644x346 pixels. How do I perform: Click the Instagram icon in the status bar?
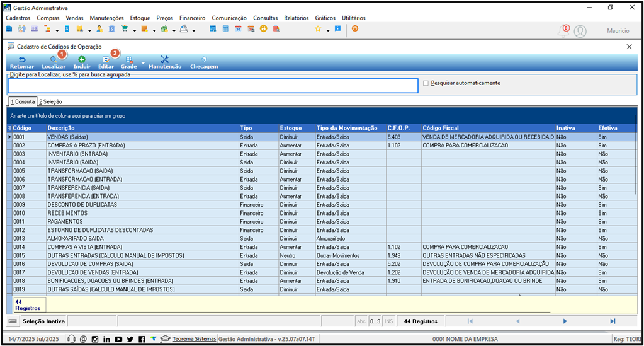tap(95, 339)
